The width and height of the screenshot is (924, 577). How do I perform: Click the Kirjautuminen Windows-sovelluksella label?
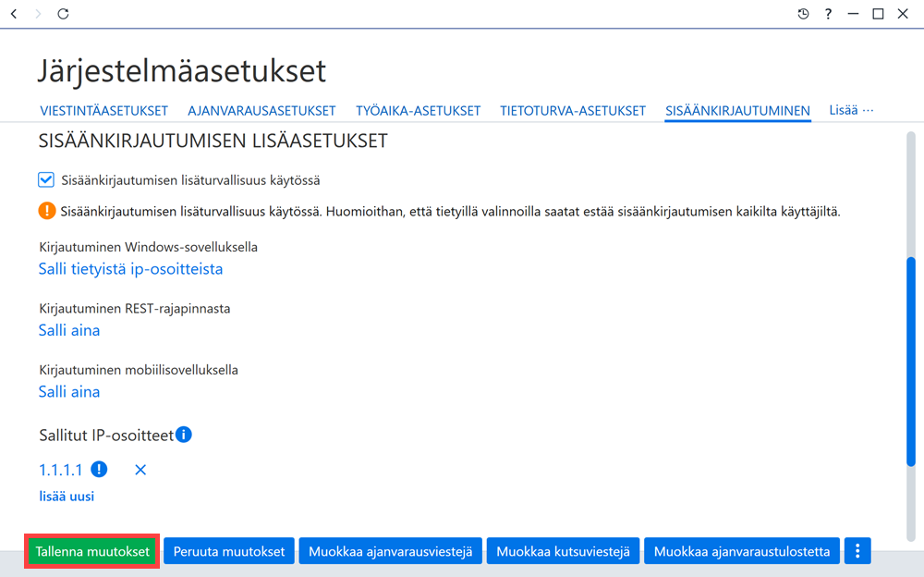point(149,247)
